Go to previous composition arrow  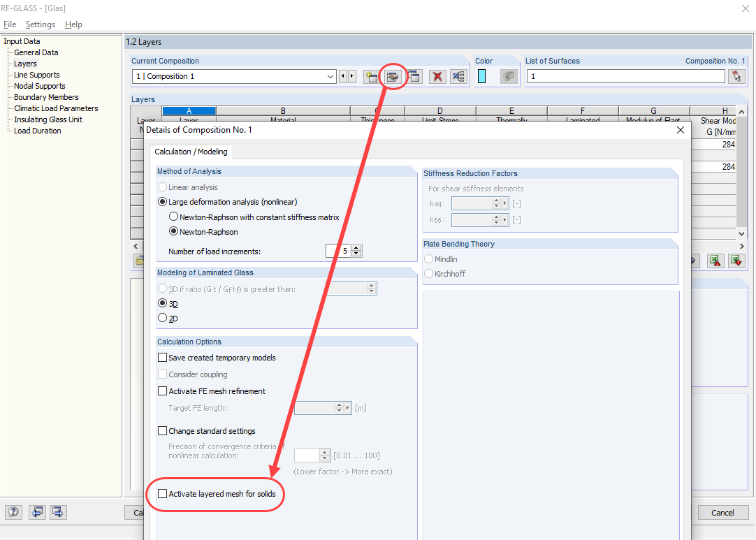click(343, 76)
